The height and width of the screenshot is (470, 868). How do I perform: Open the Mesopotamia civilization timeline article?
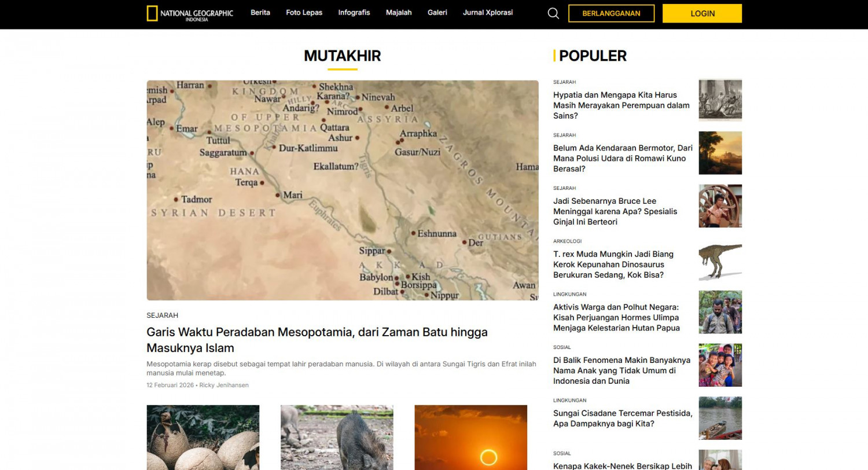[317, 339]
